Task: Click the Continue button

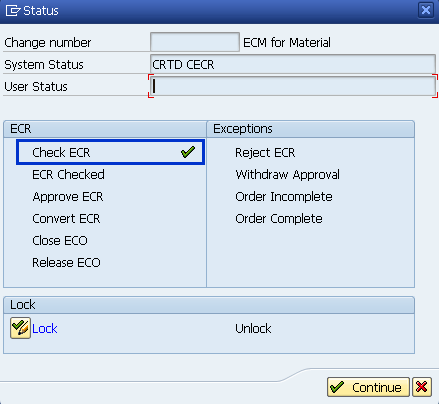Action: [x=368, y=387]
